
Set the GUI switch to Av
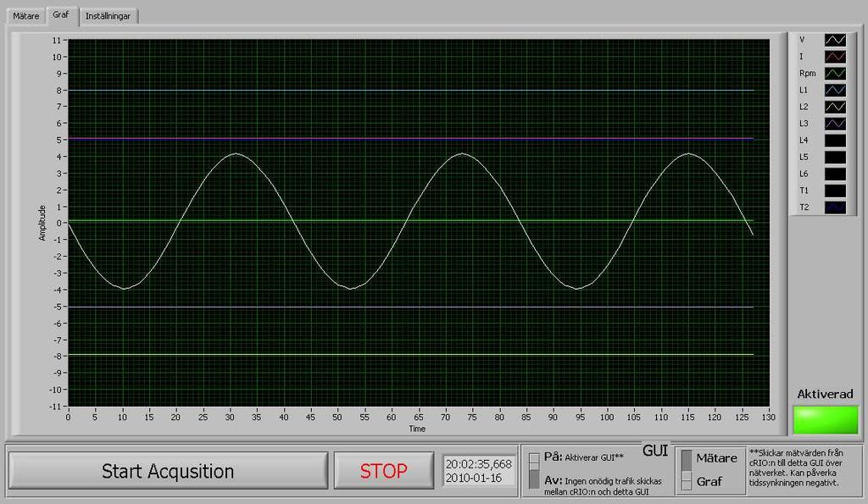click(534, 479)
